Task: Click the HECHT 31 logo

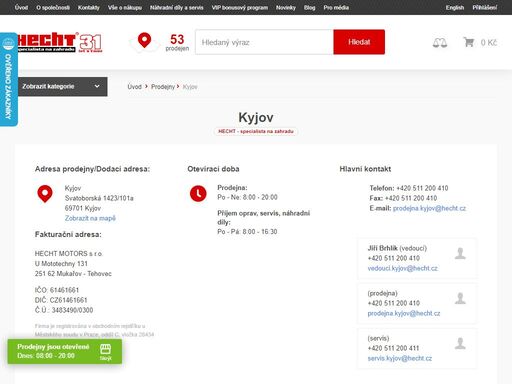Action: click(60, 42)
